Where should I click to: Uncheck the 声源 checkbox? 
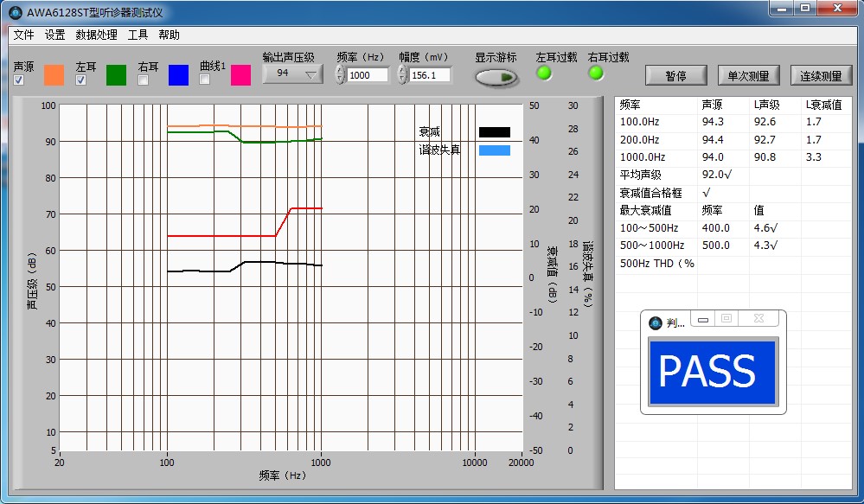(x=19, y=80)
